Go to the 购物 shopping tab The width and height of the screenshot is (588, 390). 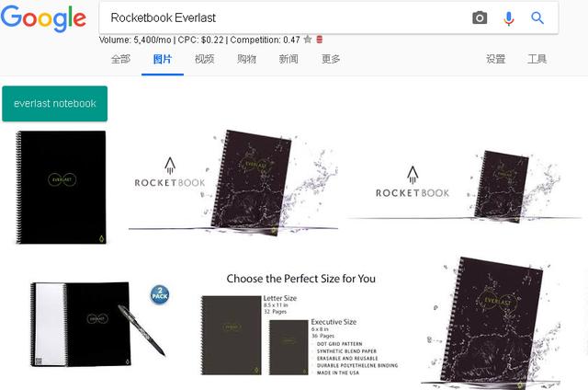[x=246, y=59]
